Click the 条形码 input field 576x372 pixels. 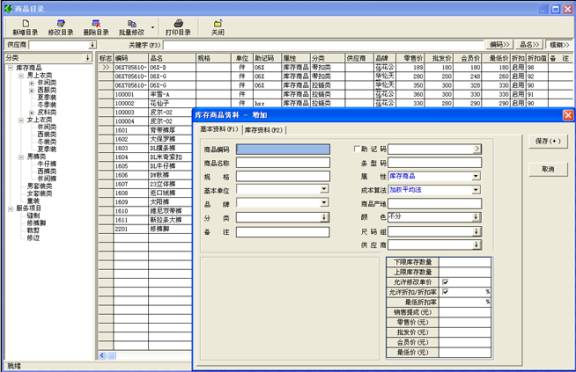[435, 163]
